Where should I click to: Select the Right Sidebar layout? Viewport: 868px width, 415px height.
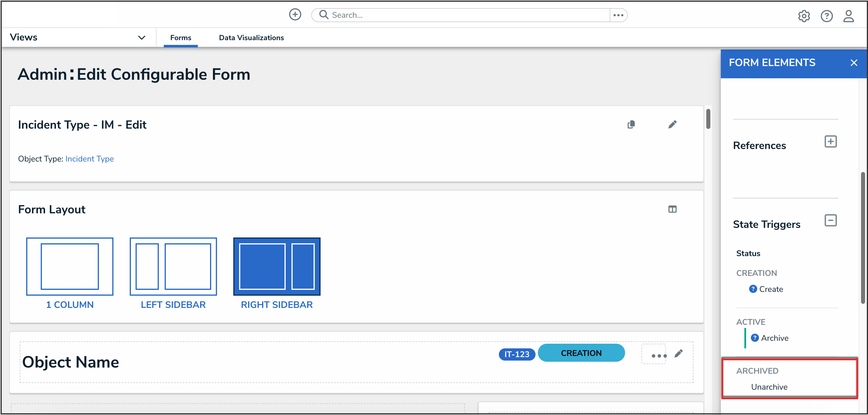pos(277,267)
